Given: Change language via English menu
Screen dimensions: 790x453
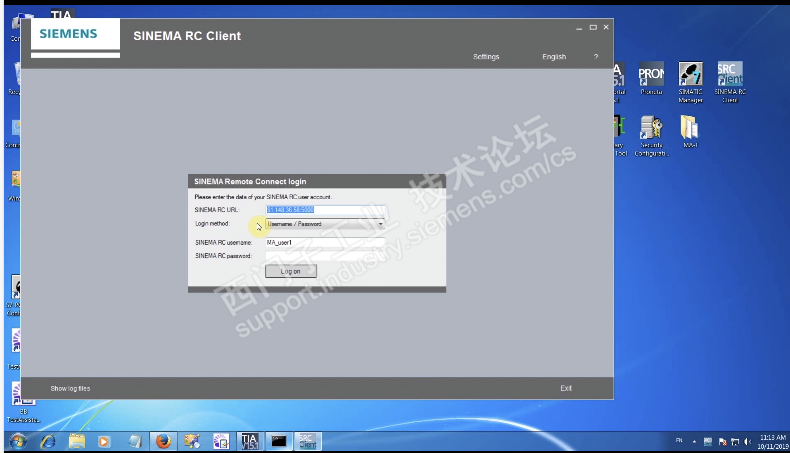Looking at the screenshot, I should pos(554,56).
